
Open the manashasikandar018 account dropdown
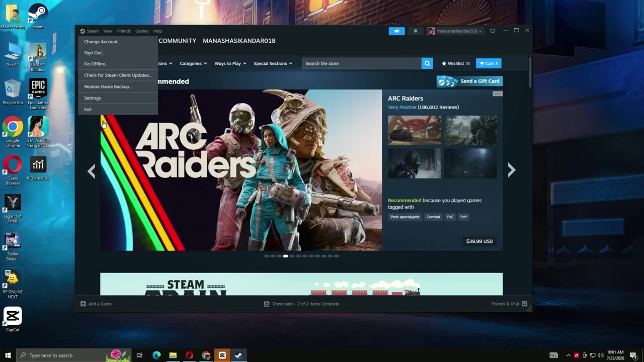click(459, 31)
